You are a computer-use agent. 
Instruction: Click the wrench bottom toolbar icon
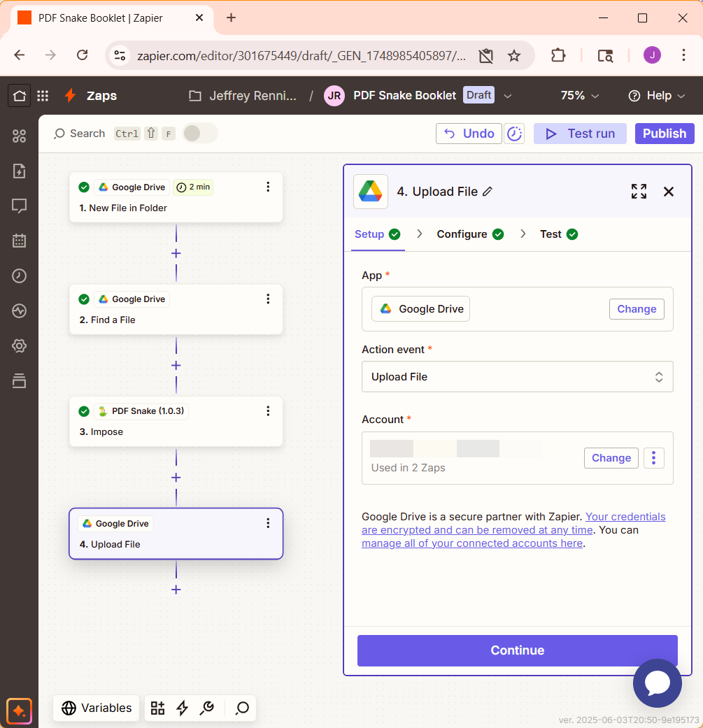pos(206,708)
